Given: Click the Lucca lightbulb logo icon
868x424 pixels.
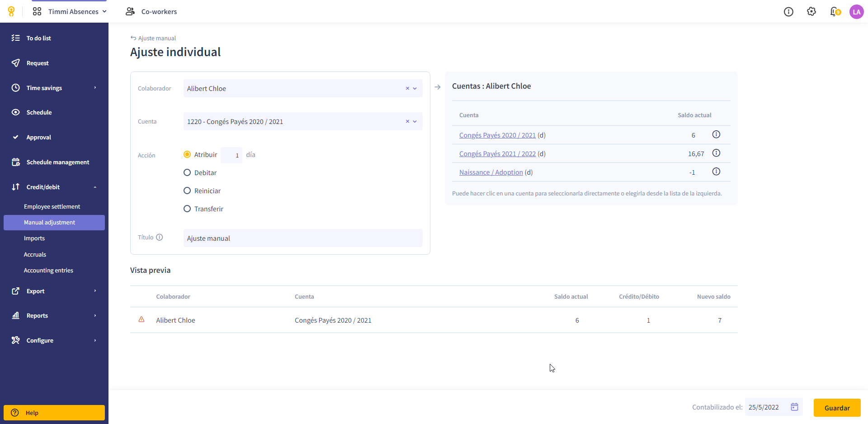Looking at the screenshot, I should 11,11.
